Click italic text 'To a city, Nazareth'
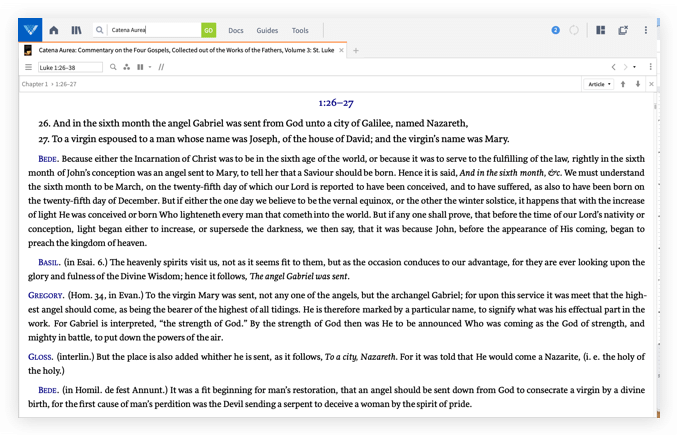 [360, 357]
